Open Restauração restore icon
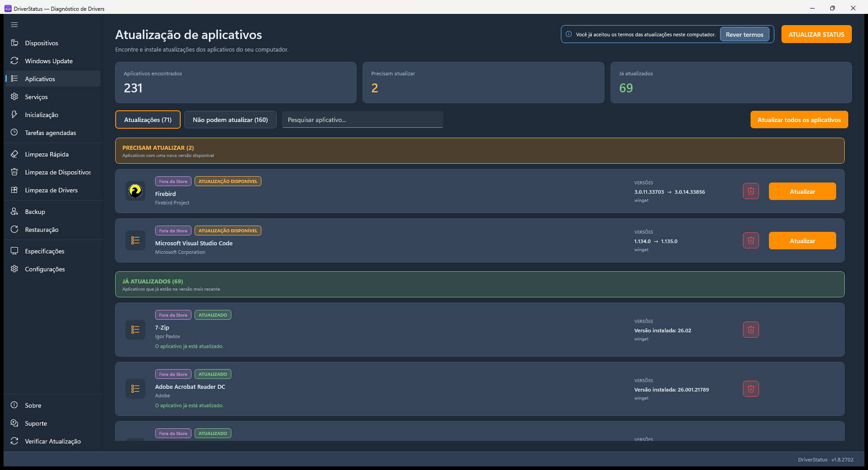This screenshot has width=868, height=470. [x=14, y=230]
